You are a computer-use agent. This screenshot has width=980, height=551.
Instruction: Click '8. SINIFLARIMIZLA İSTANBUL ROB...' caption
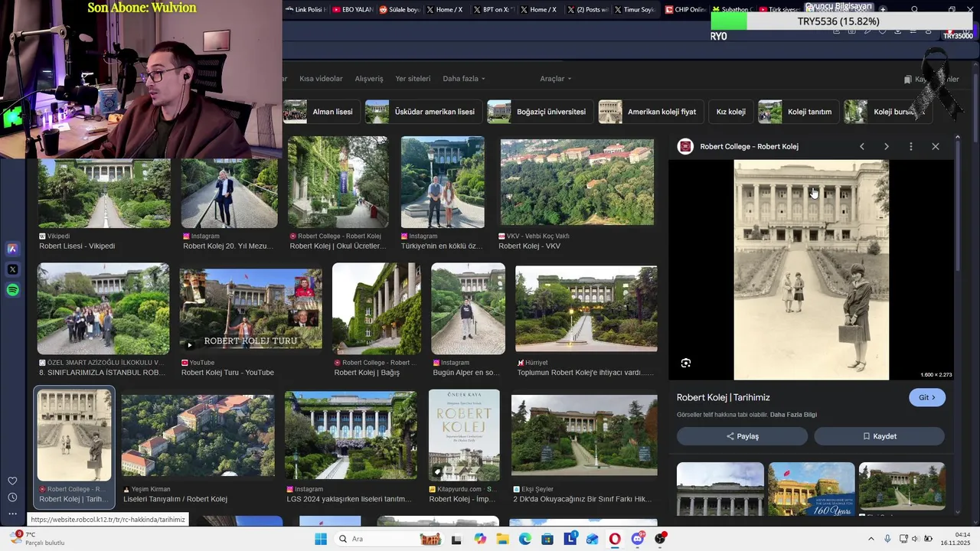[103, 373]
